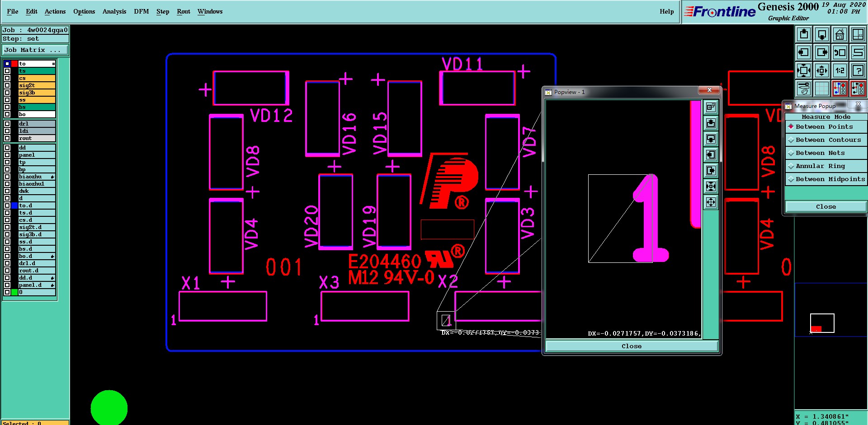Select the Between Points measure mode
868x425 pixels.
(x=826, y=127)
